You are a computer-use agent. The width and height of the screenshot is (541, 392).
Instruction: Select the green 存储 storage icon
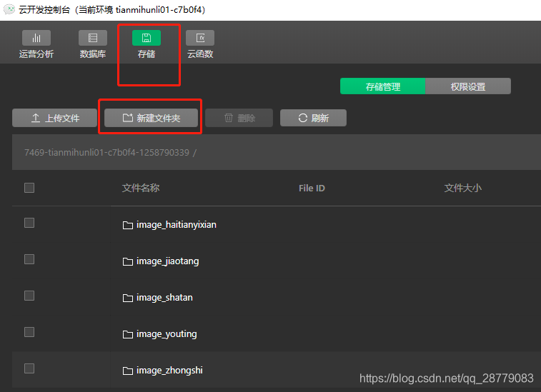[147, 38]
